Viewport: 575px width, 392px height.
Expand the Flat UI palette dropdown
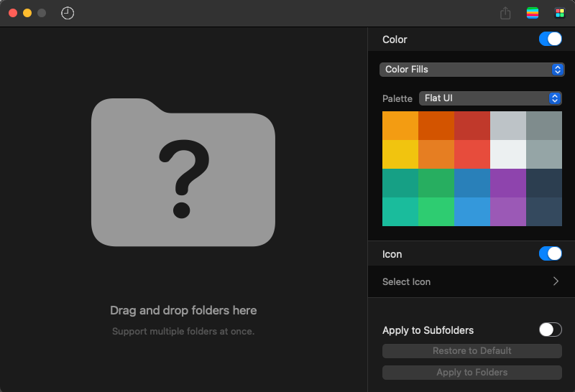(x=490, y=98)
